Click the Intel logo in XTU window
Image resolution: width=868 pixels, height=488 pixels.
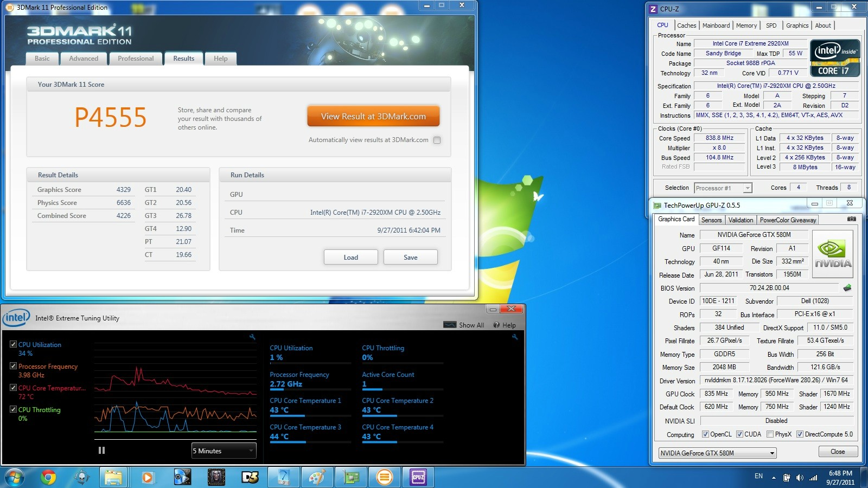pos(16,318)
